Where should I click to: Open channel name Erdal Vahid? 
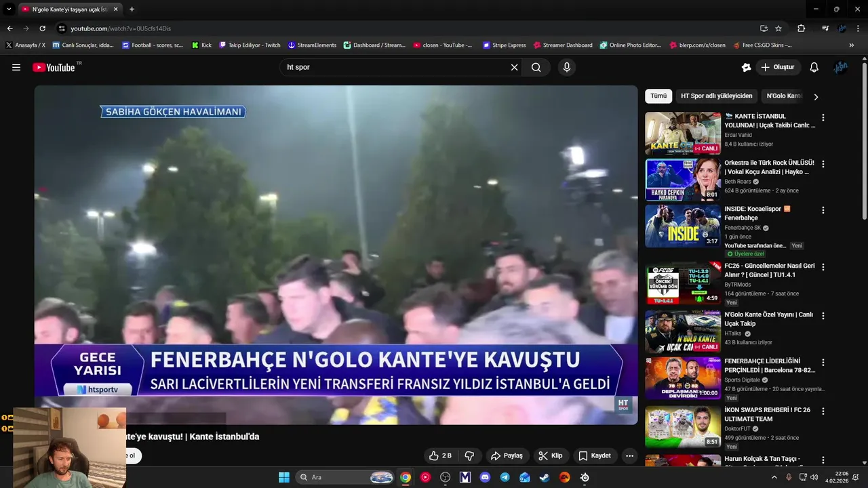pos(738,135)
